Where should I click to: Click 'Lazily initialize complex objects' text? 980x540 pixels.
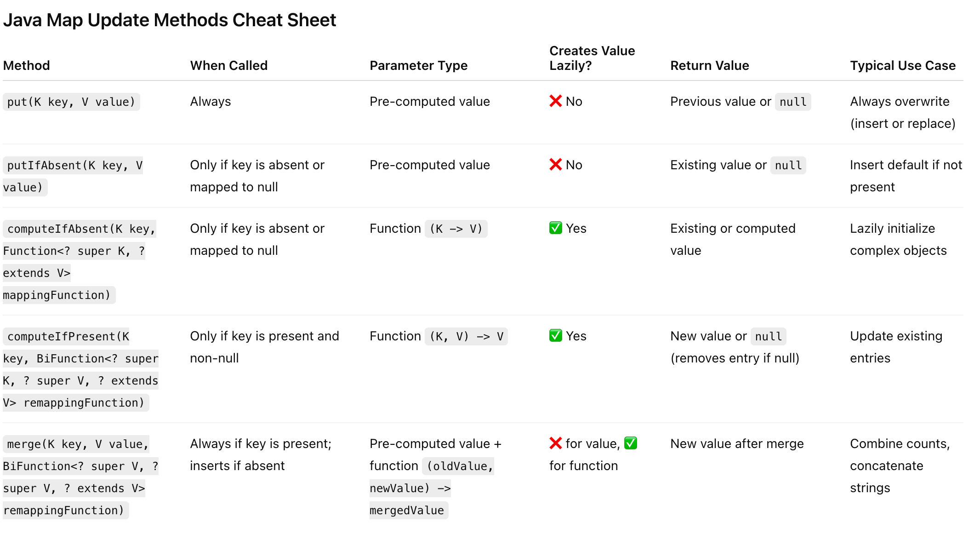pos(898,239)
